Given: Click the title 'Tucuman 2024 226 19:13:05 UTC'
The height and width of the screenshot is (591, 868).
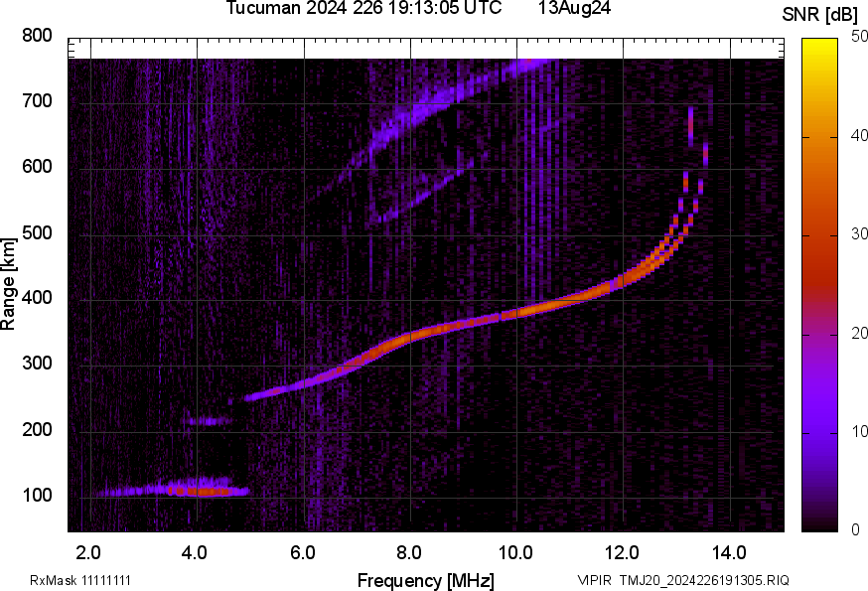Looking at the screenshot, I should click(x=364, y=8).
